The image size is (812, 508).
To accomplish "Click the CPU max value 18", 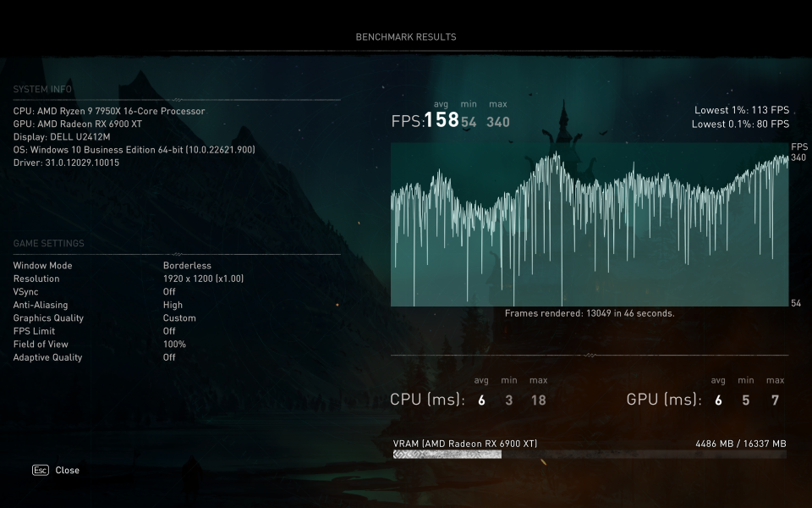I will coord(539,400).
